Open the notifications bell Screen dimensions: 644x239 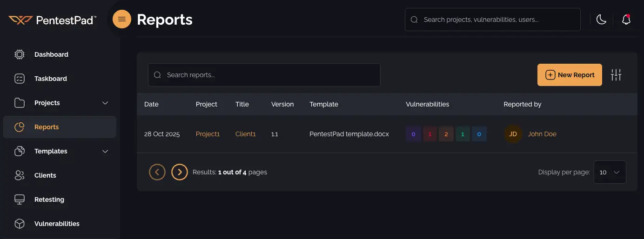click(x=626, y=20)
